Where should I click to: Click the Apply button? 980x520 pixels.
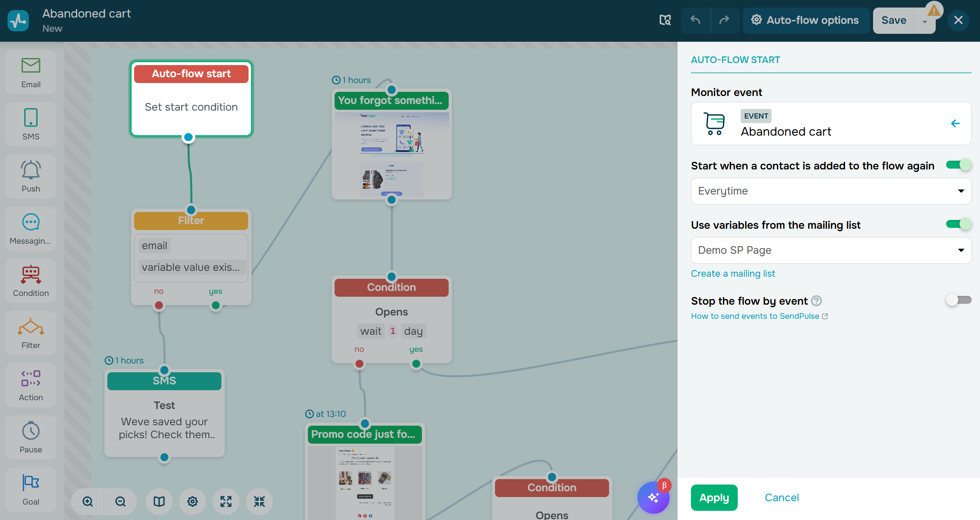[714, 497]
